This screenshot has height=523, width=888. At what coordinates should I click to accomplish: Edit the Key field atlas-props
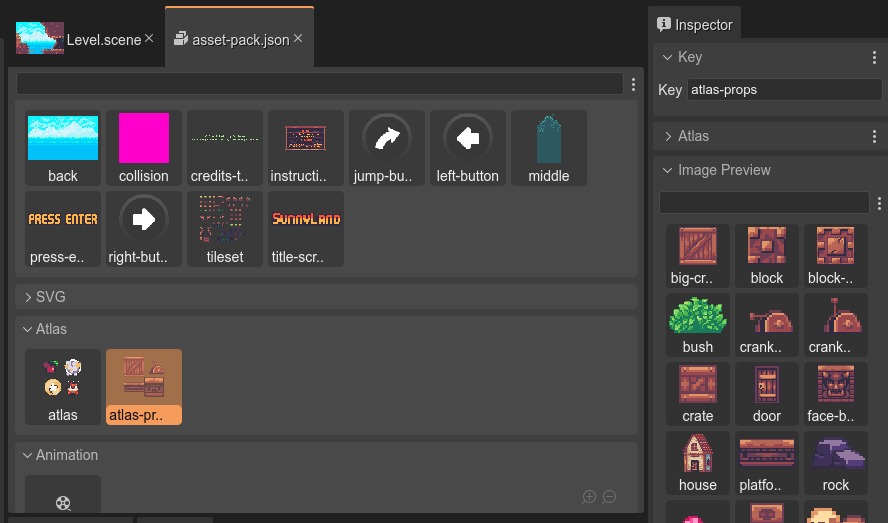pyautogui.click(x=784, y=90)
